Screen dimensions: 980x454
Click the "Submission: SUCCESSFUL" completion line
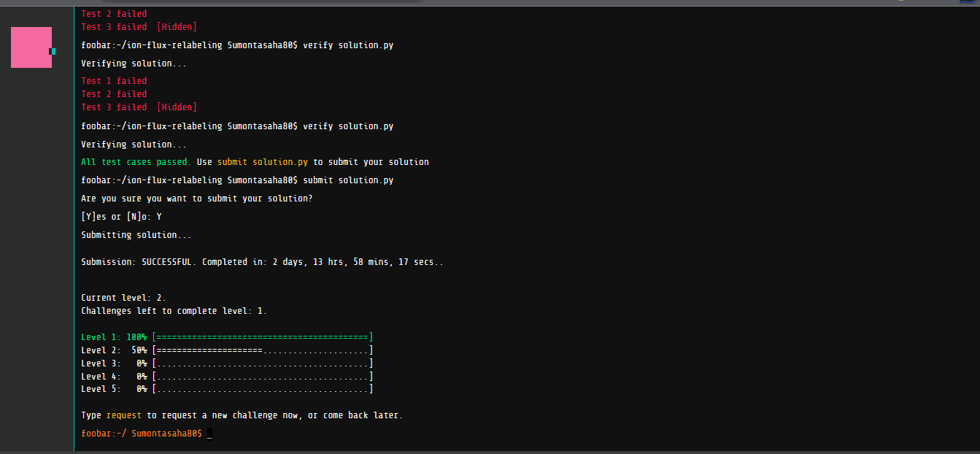[x=262, y=262]
